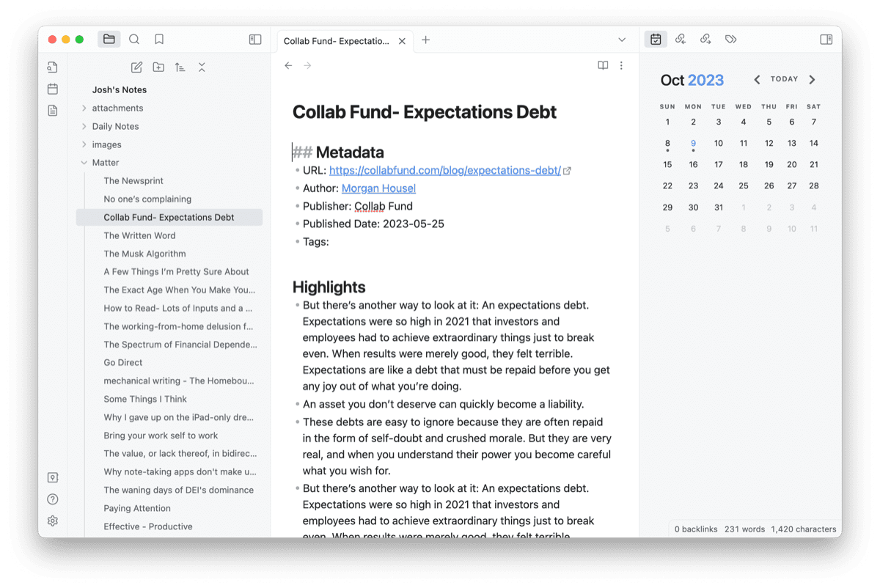This screenshot has height=588, width=880.
Task: Go to next month in calendar
Action: [x=812, y=80]
